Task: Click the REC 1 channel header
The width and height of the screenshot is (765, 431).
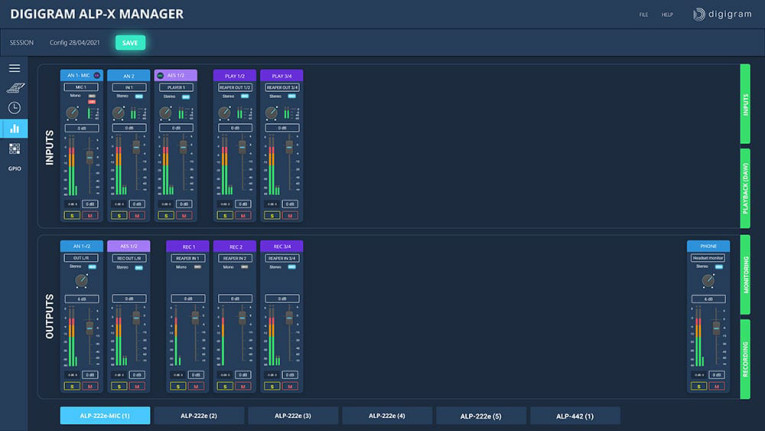Action: point(188,246)
